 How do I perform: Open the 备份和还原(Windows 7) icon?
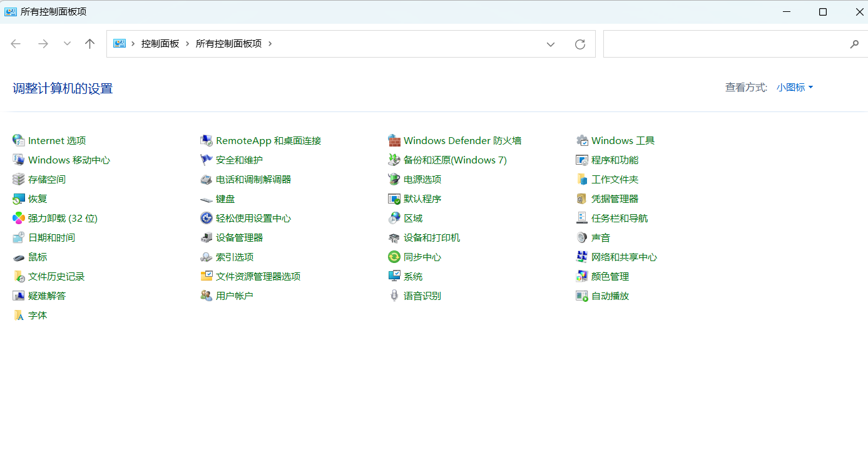(394, 160)
